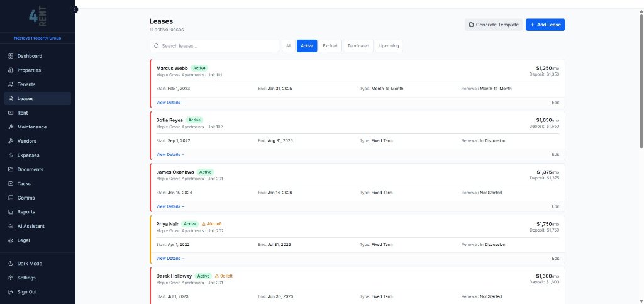Screen dimensions: 644x304
Task: Open the Dashboard icon in sidebar
Action: pos(11,56)
